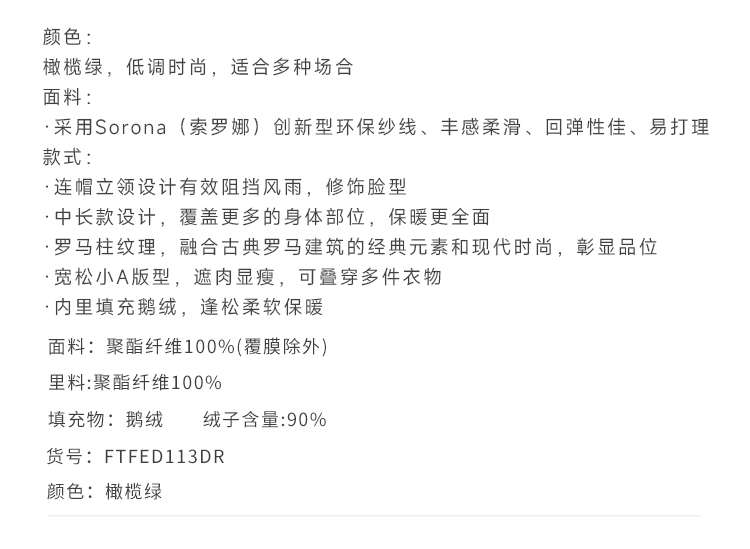Screen dimensions: 750x549
Task: Click the product code FTFED113DR
Action: [x=164, y=456]
